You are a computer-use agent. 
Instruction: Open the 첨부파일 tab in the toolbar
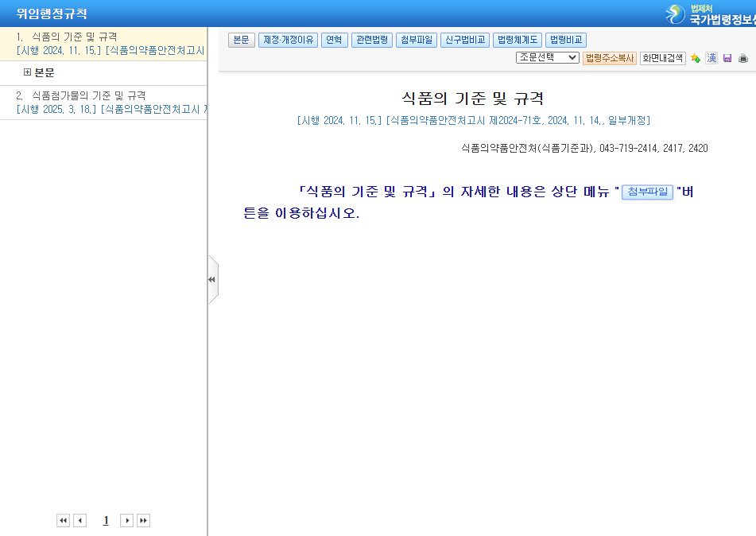pyautogui.click(x=417, y=40)
